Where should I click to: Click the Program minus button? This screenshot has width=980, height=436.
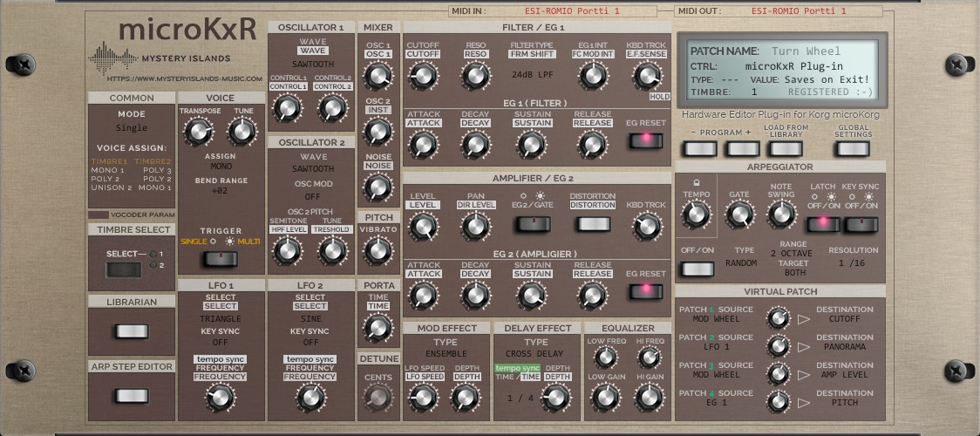click(700, 148)
